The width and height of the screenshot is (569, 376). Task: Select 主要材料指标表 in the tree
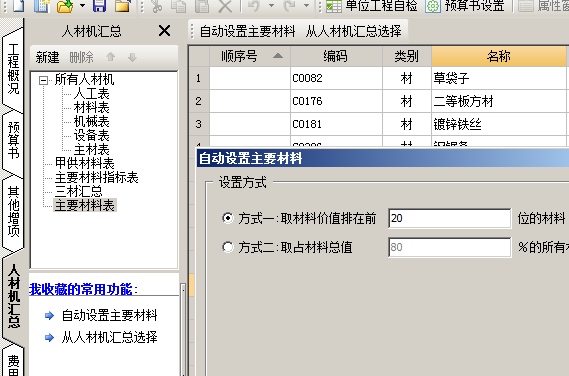[97, 177]
